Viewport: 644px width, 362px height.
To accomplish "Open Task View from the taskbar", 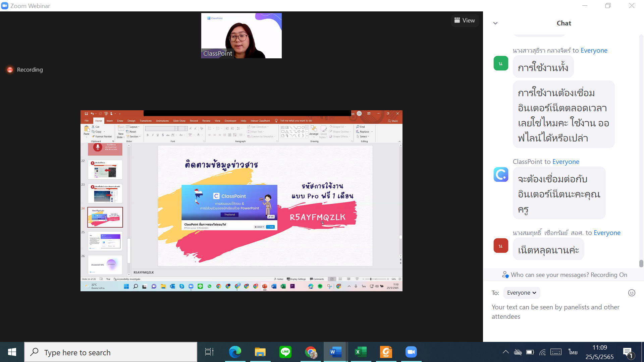I will click(x=209, y=352).
